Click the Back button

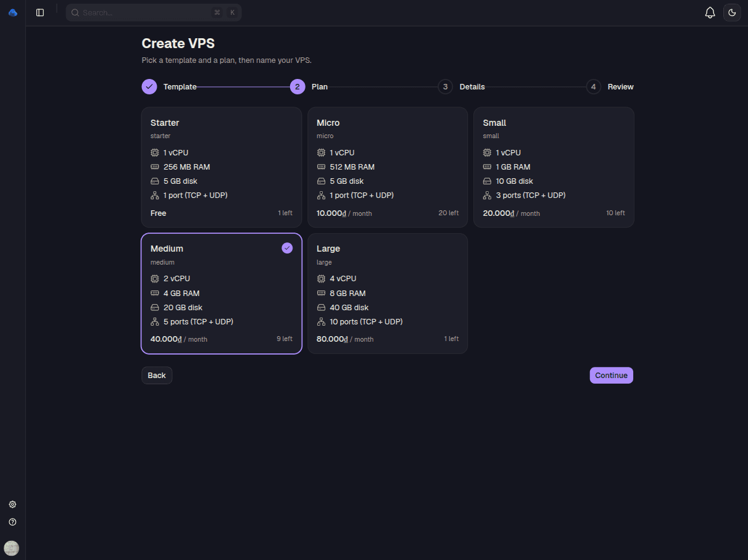(x=157, y=376)
